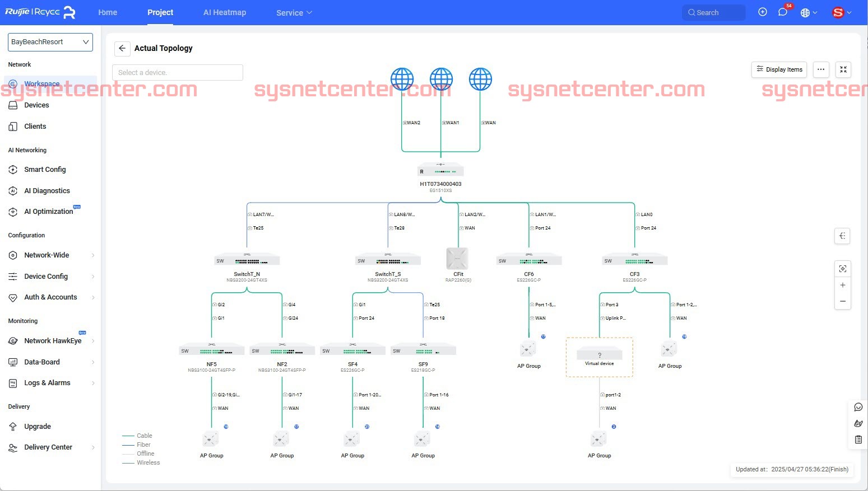Image resolution: width=868 pixels, height=491 pixels.
Task: Click the fit-to-view center icon
Action: [842, 269]
